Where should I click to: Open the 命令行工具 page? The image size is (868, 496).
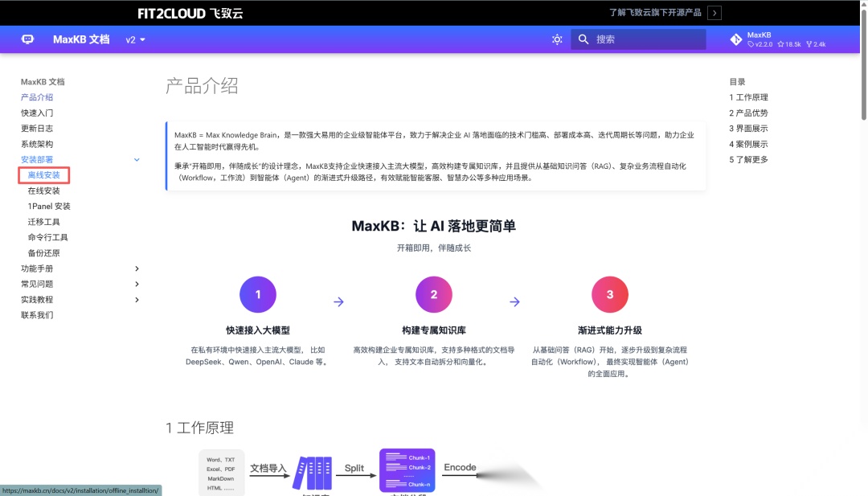click(47, 237)
